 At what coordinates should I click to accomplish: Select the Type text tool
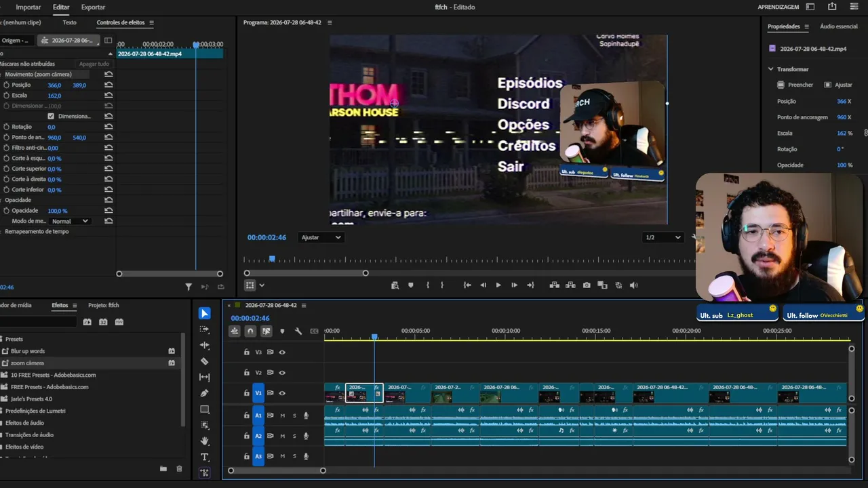205,457
